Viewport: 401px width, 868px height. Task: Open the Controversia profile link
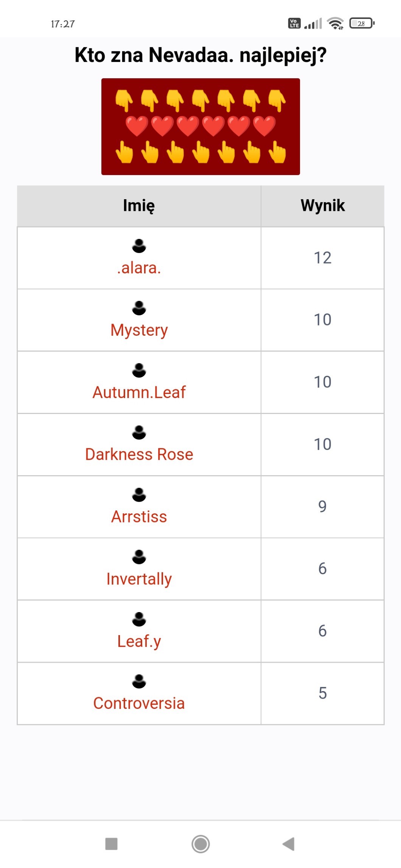pos(139,703)
